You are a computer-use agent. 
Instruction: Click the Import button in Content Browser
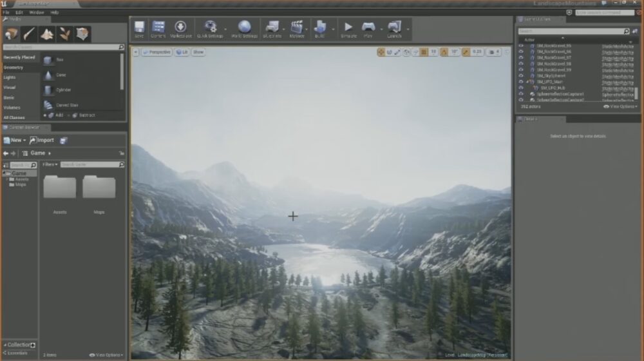point(42,140)
